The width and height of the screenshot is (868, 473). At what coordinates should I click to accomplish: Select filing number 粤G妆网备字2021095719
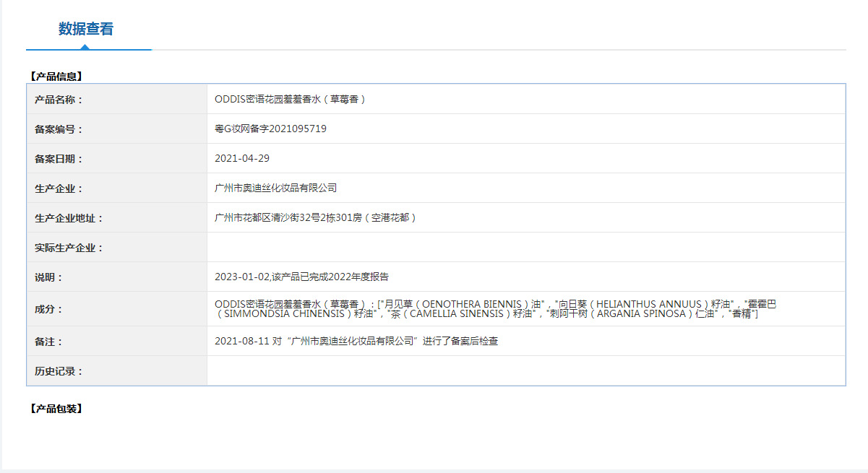[270, 129]
